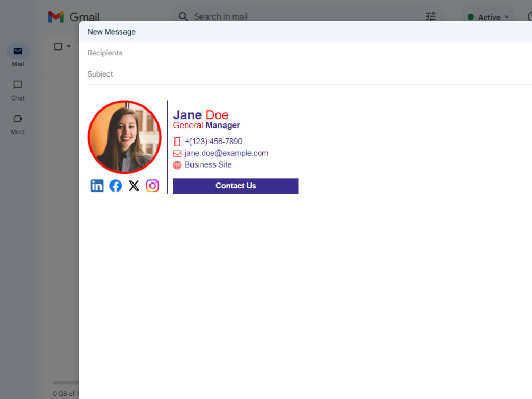
Task: Click the Contact Us button
Action: click(x=236, y=186)
